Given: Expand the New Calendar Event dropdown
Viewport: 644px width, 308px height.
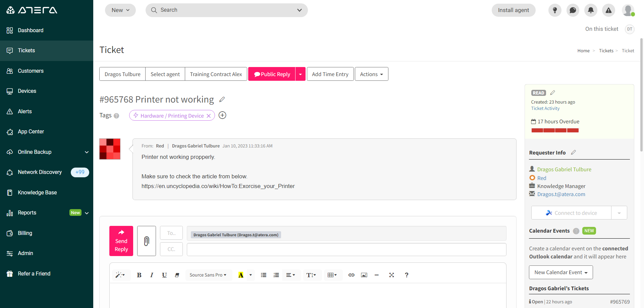Looking at the screenshot, I should click(x=586, y=272).
